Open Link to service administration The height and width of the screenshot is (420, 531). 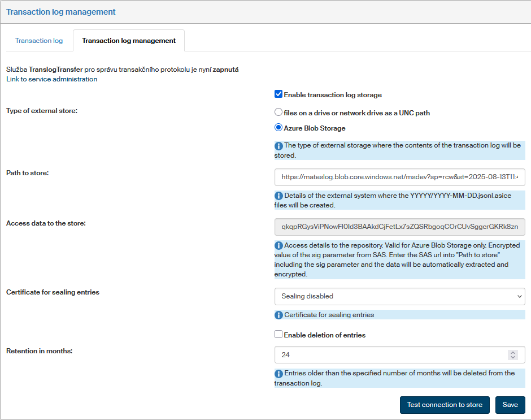tap(51, 79)
